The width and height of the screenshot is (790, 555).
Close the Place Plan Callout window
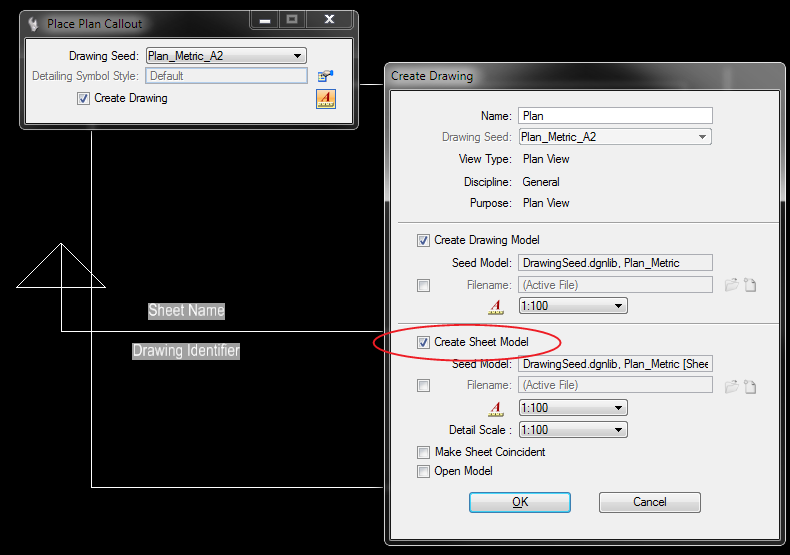coord(330,20)
